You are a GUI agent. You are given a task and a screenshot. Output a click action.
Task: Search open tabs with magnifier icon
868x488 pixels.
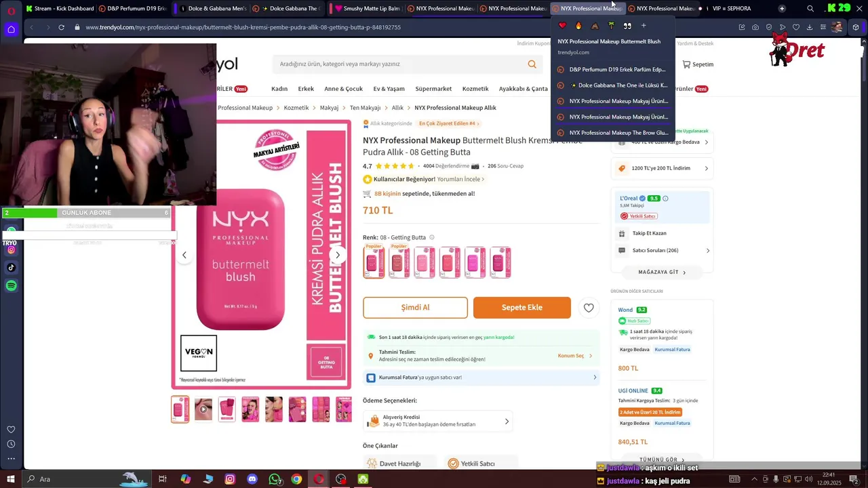(x=810, y=9)
